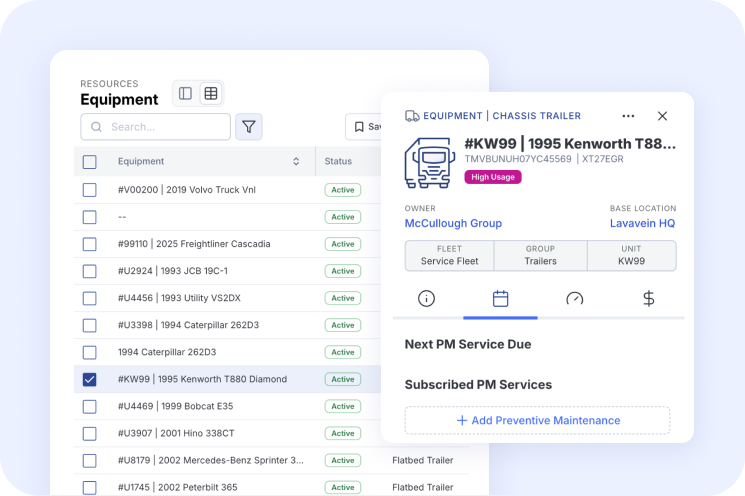This screenshot has height=496, width=745.
Task: Open the McCullough Group owner link
Action: click(453, 223)
